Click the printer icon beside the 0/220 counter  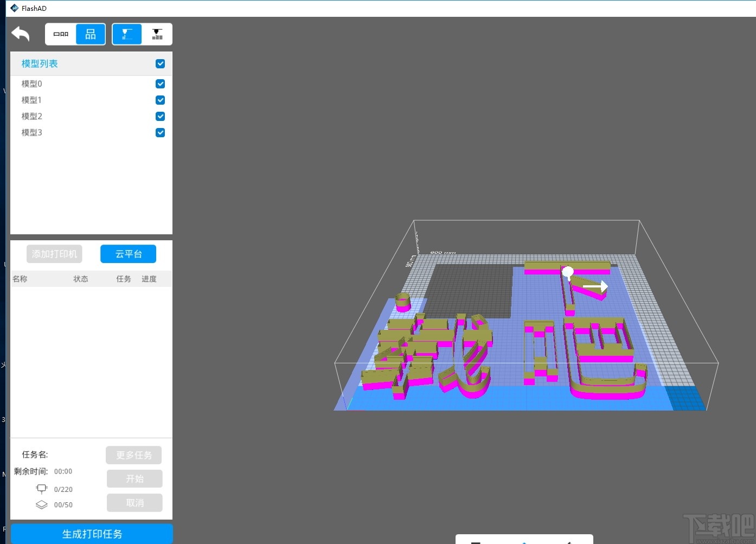[x=42, y=488]
